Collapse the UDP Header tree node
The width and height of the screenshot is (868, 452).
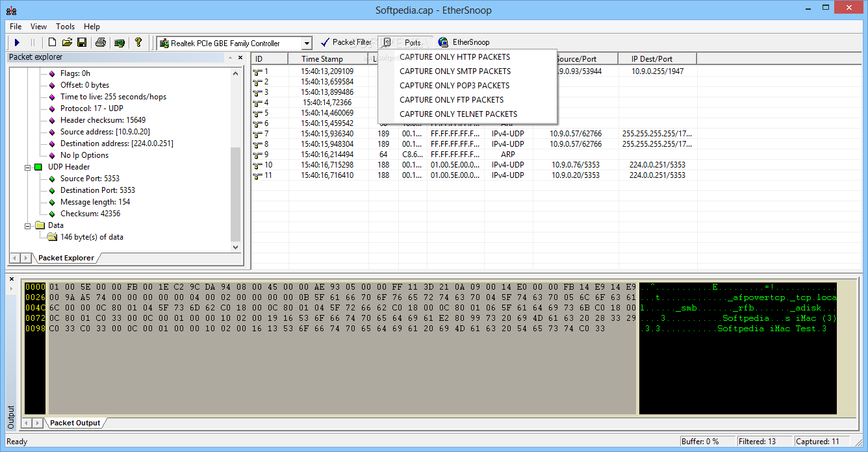point(28,167)
